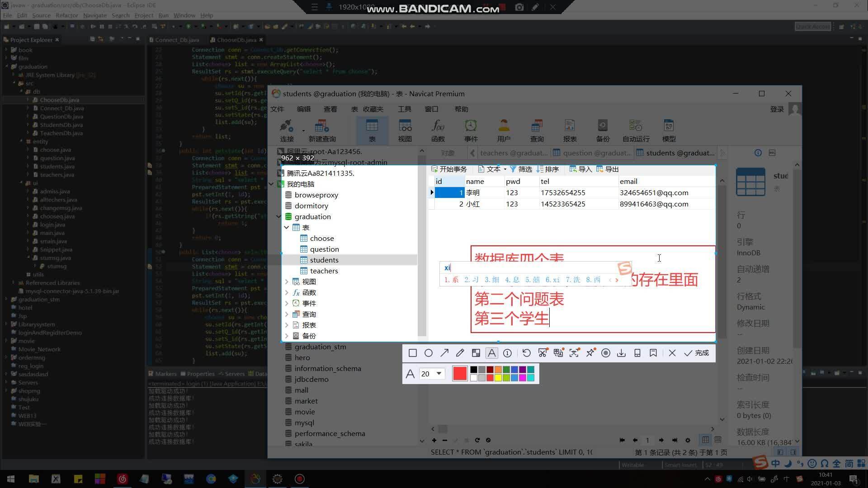Switch to the question @graduat... tab
868x488 pixels.
(592, 153)
